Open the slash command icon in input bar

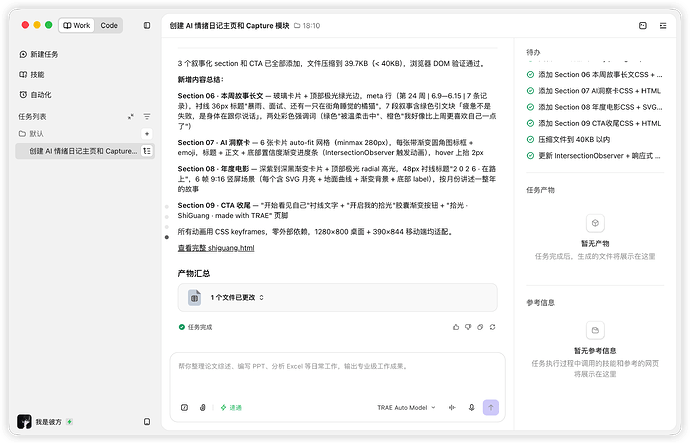click(184, 407)
